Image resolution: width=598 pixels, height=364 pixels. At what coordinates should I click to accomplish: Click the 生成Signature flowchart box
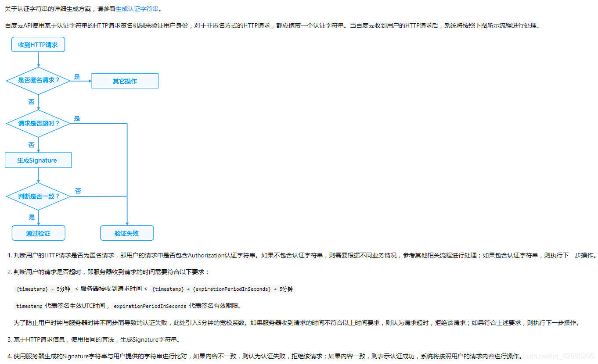(38, 161)
